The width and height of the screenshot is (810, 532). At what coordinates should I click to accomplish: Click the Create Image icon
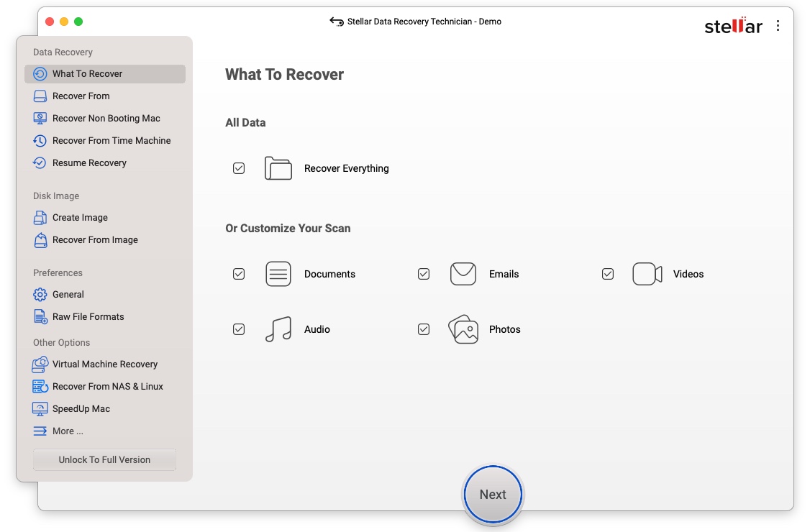[x=40, y=217]
